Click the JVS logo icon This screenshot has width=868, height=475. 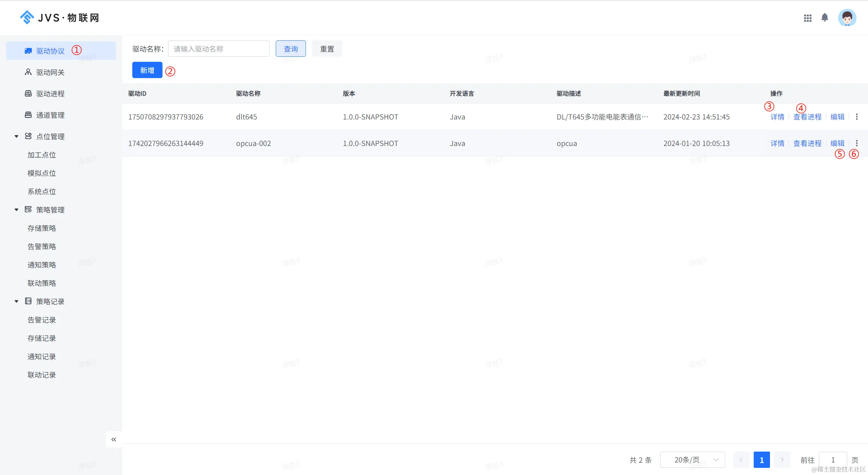[x=27, y=17]
